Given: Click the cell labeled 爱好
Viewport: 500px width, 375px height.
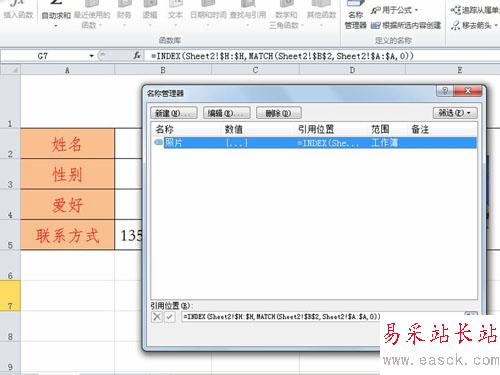Looking at the screenshot, I should pos(67,205).
